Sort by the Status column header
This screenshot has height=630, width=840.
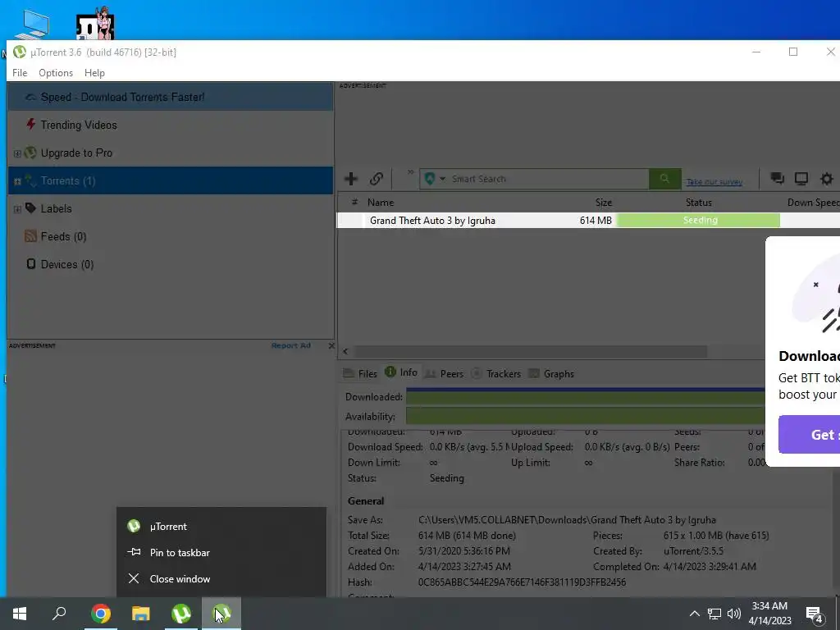click(699, 203)
